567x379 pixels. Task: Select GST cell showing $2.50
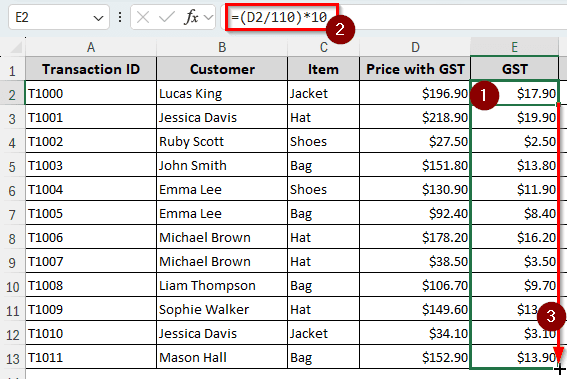click(514, 141)
